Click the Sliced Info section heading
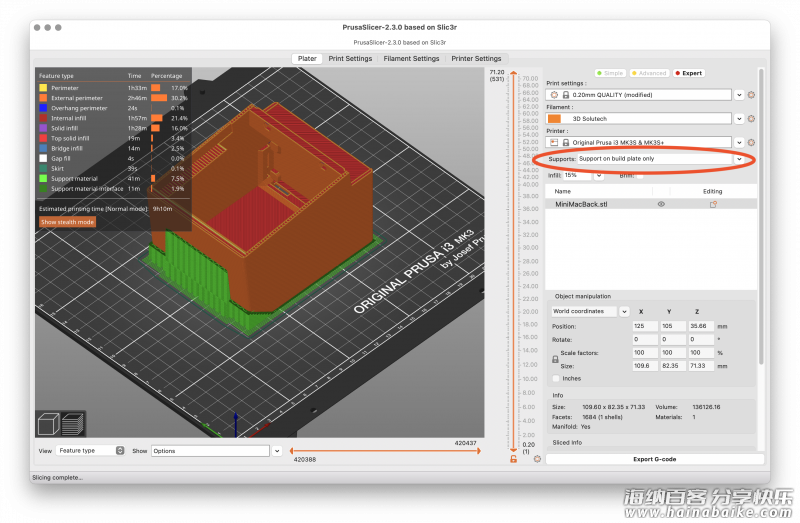The height and width of the screenshot is (523, 800). pos(567,443)
